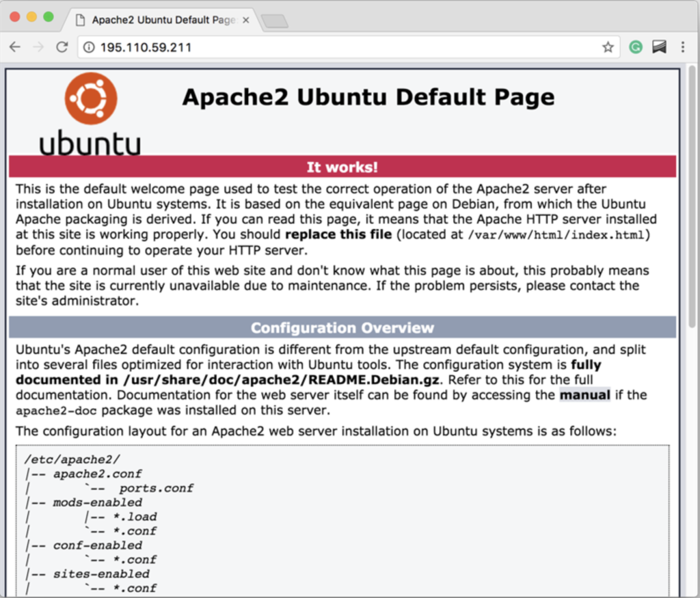700x598 pixels.
Task: Click the 'Apache2 Ubuntu Default Page' heading
Action: (x=368, y=97)
